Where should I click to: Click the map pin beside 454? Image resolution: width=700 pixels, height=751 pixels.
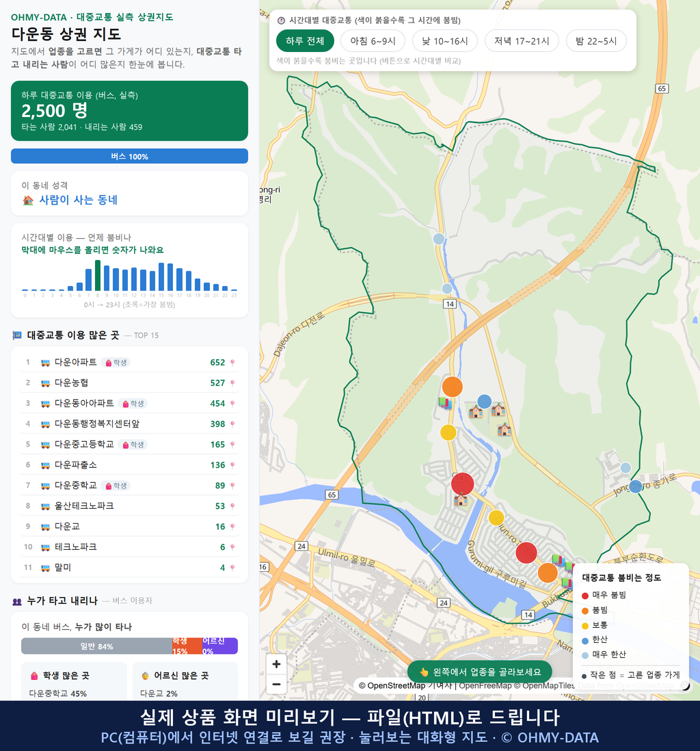point(232,404)
